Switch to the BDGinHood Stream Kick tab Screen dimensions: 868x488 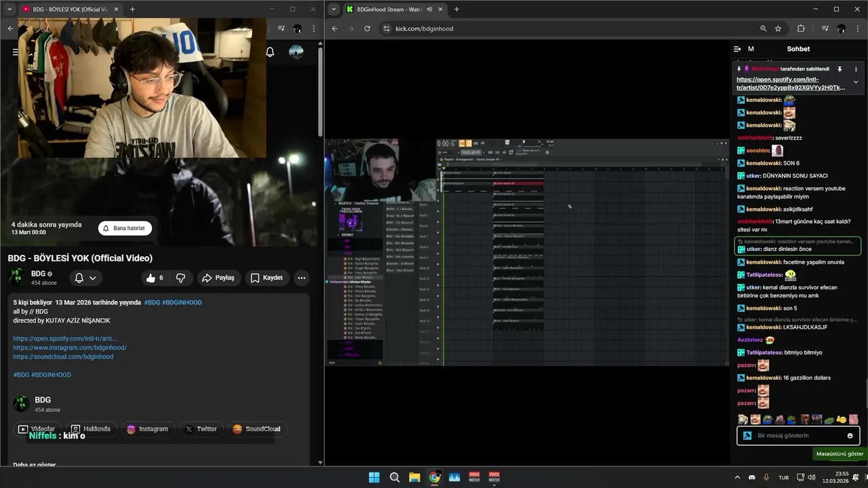[395, 9]
